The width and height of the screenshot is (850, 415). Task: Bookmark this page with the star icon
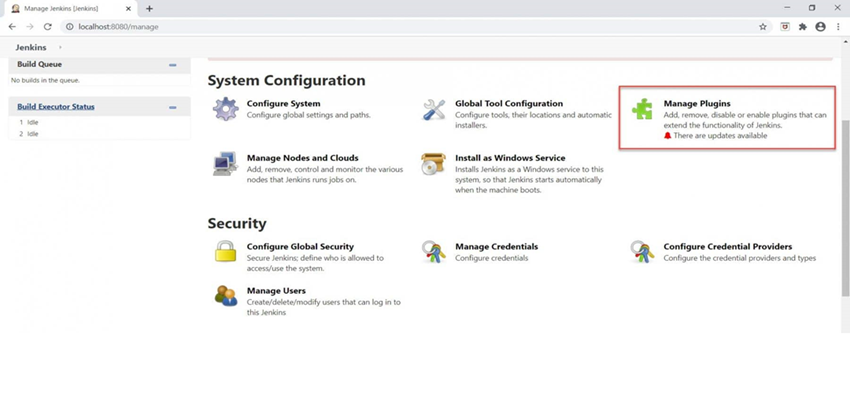tap(763, 27)
